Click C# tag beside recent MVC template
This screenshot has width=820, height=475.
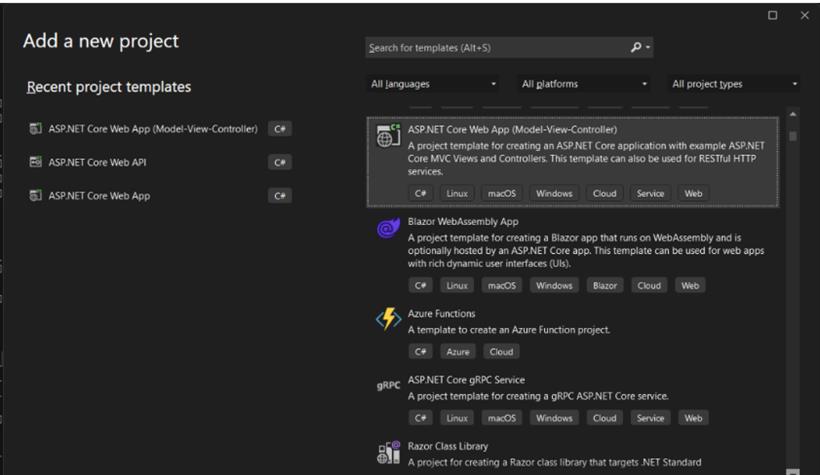click(280, 129)
